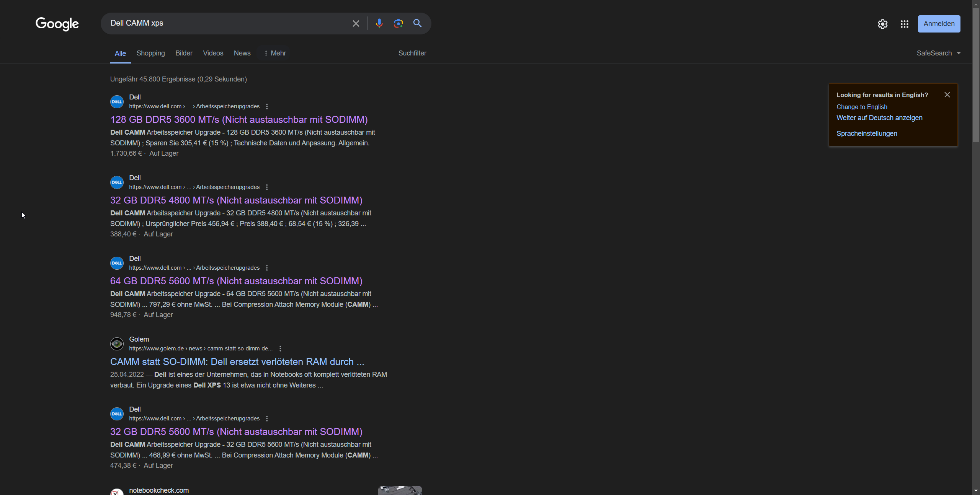This screenshot has width=980, height=495.
Task: Open Google Lens image search icon
Action: (x=398, y=24)
